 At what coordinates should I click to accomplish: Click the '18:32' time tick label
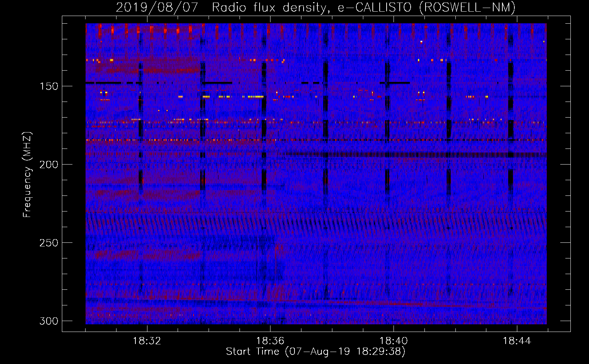coord(147,341)
